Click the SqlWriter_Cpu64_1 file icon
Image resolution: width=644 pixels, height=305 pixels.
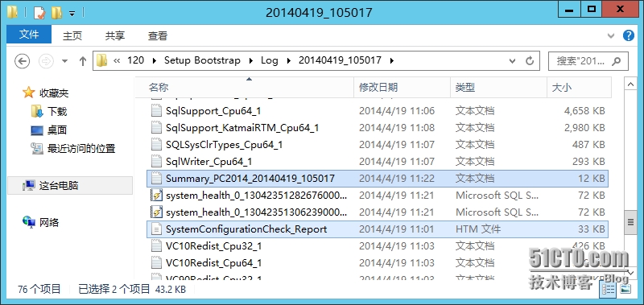(156, 161)
